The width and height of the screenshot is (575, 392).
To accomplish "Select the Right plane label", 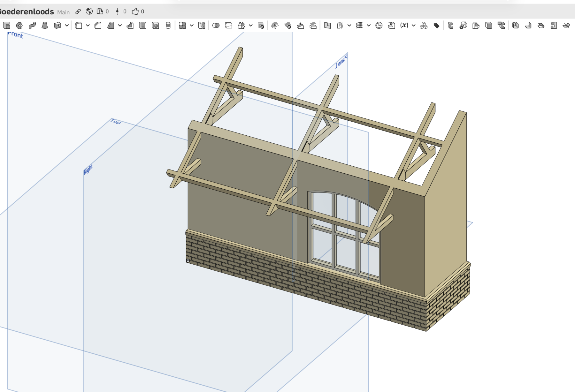I will (88, 170).
